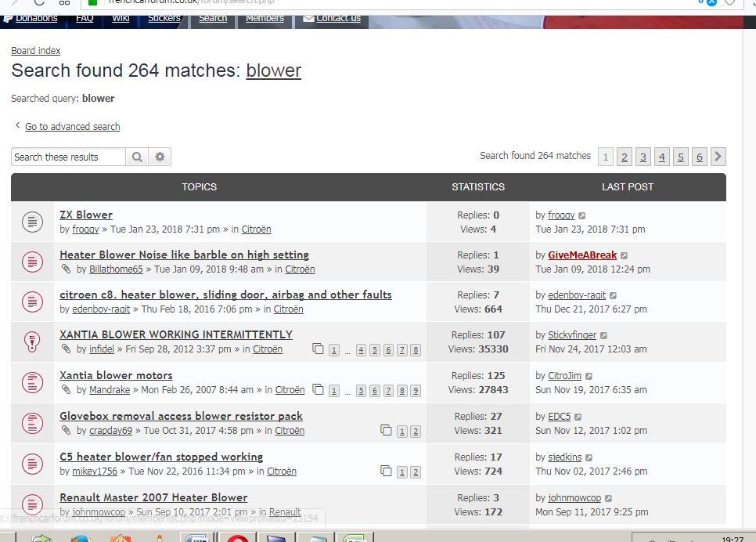Image resolution: width=756 pixels, height=542 pixels.
Task: Click pages icon in C5 heater blower row
Action: coord(386,471)
